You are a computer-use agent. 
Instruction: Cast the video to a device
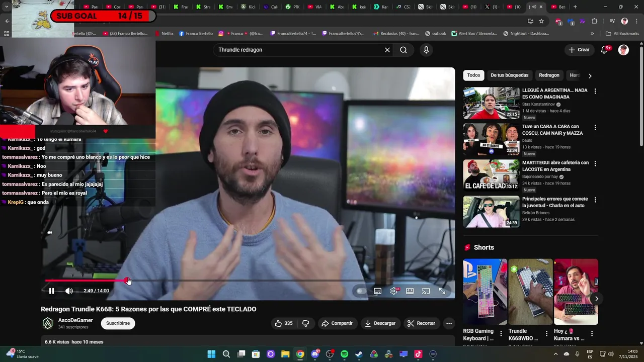click(426, 291)
